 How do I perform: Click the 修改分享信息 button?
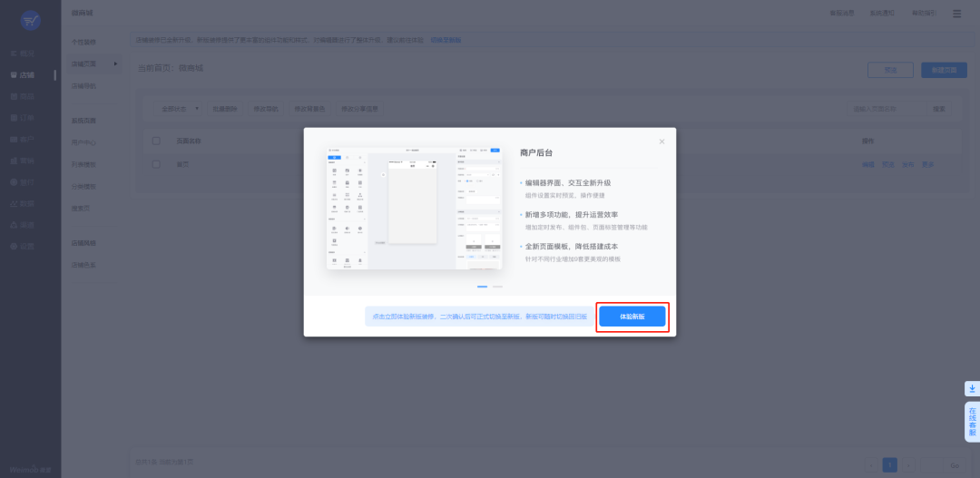(359, 109)
